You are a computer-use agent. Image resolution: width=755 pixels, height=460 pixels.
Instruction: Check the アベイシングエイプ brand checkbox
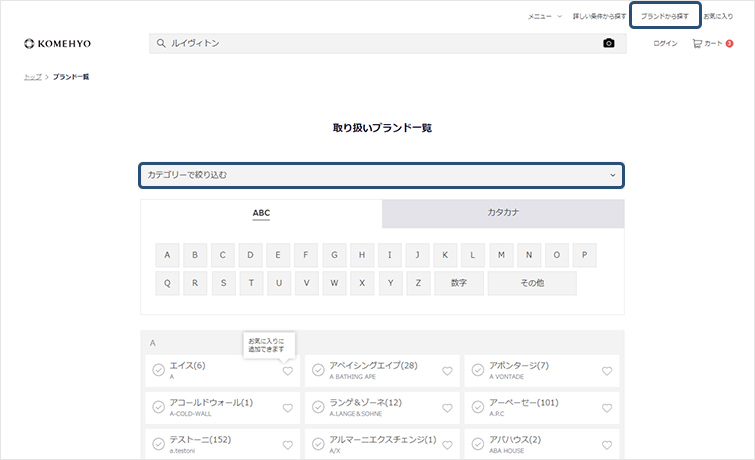(x=318, y=370)
